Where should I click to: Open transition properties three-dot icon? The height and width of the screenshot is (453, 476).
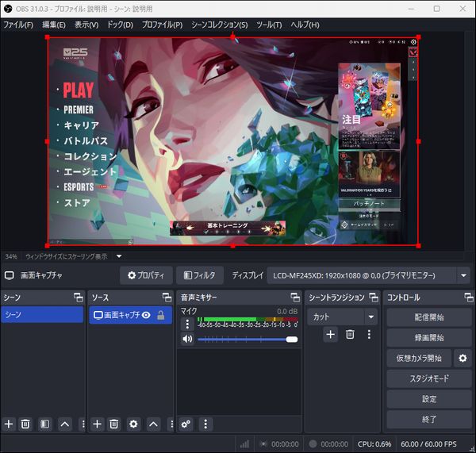point(369,335)
